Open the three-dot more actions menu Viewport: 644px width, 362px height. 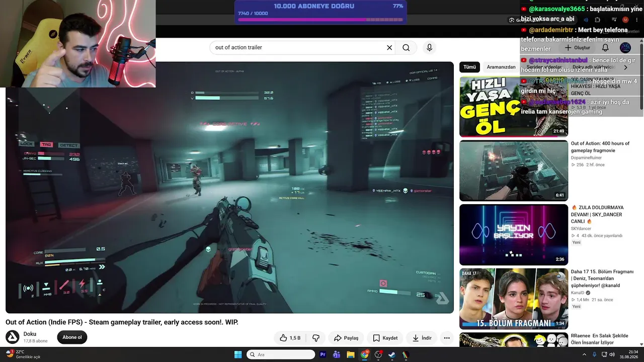point(446,338)
